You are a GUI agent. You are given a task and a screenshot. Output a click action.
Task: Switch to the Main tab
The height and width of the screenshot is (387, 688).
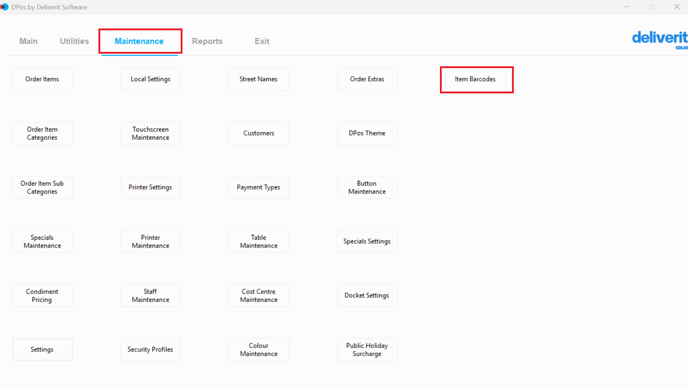(x=28, y=41)
